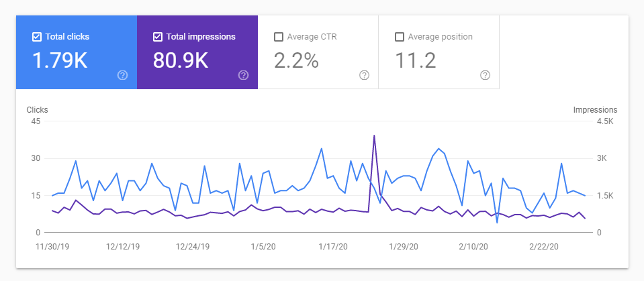Uncheck the Total clicks checkbox

point(37,37)
